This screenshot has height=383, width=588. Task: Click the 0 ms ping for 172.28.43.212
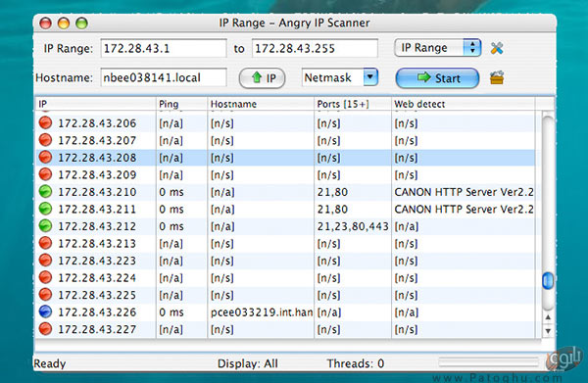click(x=171, y=226)
